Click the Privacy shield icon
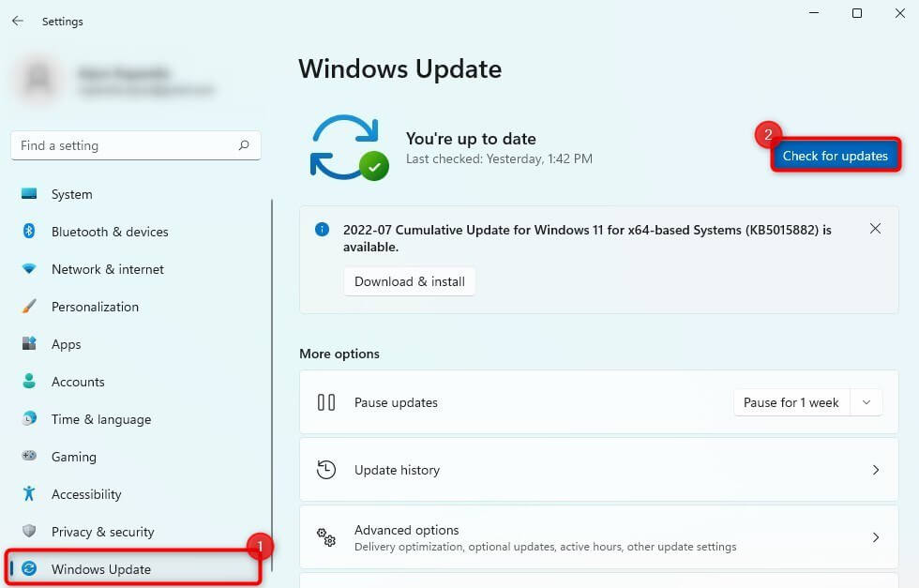 29,531
